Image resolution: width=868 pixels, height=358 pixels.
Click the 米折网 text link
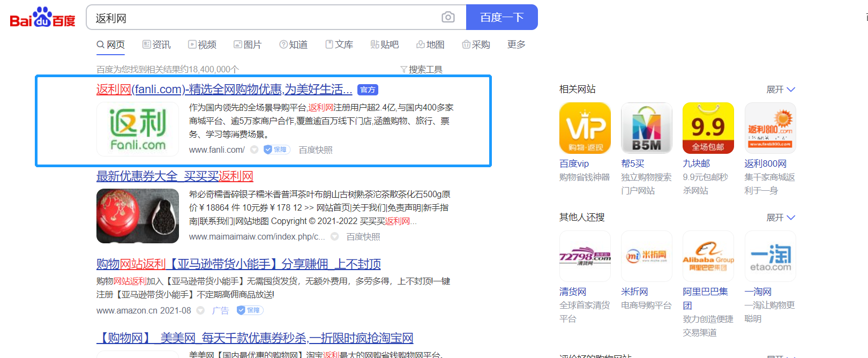(634, 292)
